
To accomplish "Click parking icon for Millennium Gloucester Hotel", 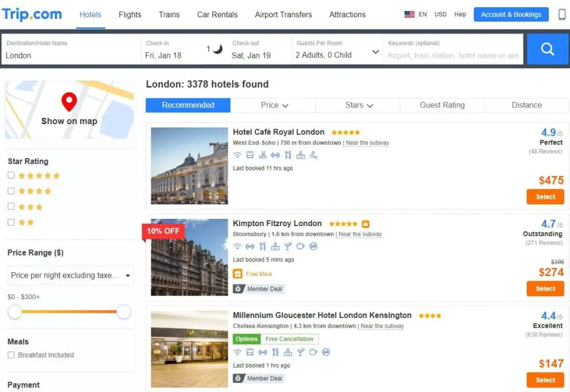I will pos(250,352).
